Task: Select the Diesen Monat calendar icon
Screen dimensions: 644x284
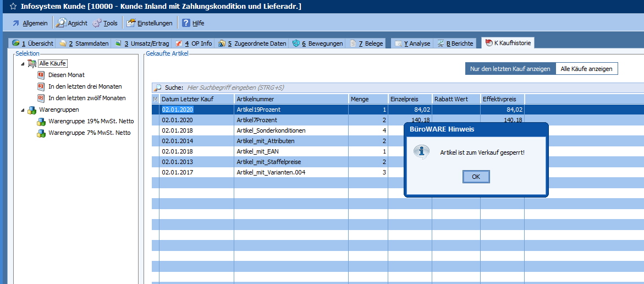Action: click(x=41, y=75)
